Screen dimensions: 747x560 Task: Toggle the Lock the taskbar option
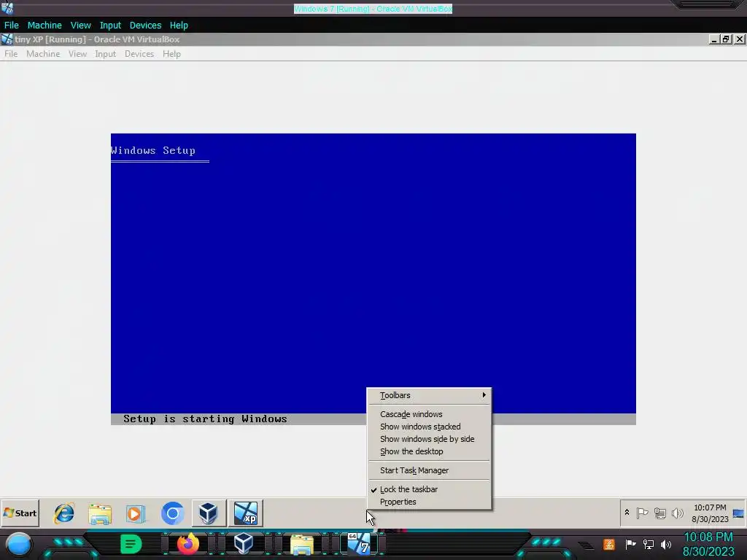[x=430, y=489]
